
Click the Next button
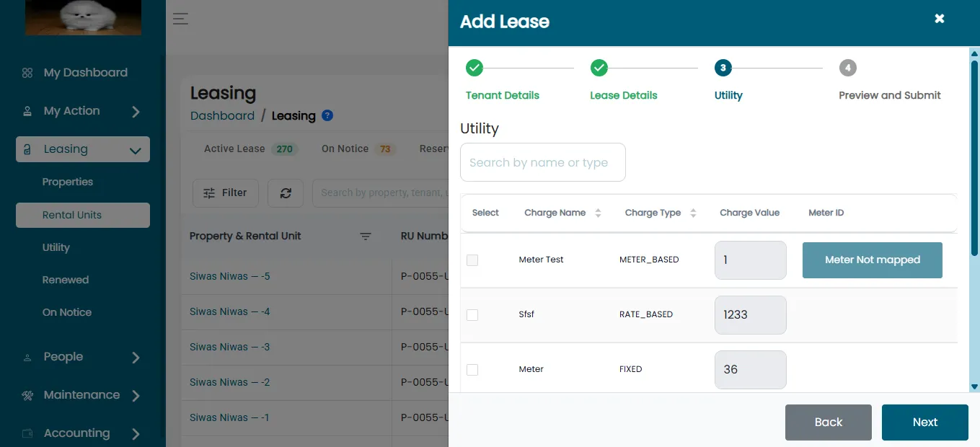925,422
